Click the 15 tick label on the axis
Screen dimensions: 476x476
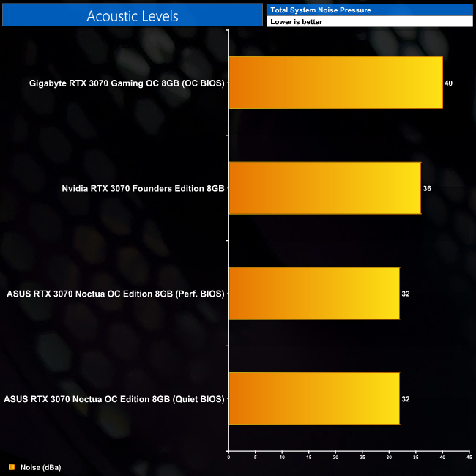(x=309, y=458)
